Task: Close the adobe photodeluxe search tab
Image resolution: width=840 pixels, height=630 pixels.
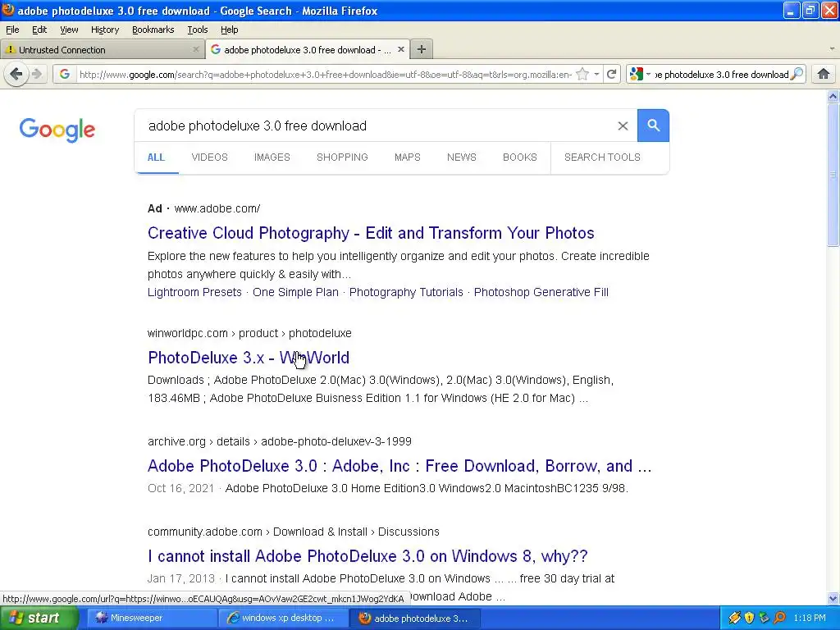Action: [400, 49]
